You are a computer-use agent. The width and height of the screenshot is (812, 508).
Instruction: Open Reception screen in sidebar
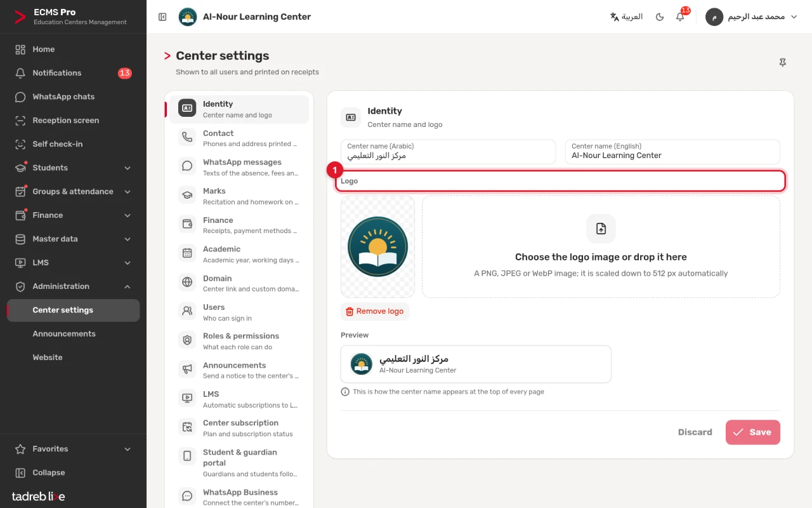click(x=73, y=120)
